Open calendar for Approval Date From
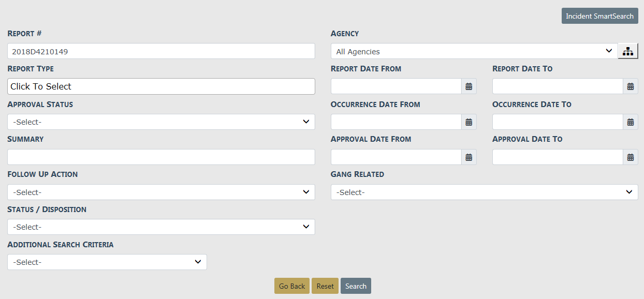The height and width of the screenshot is (299, 644). (469, 157)
